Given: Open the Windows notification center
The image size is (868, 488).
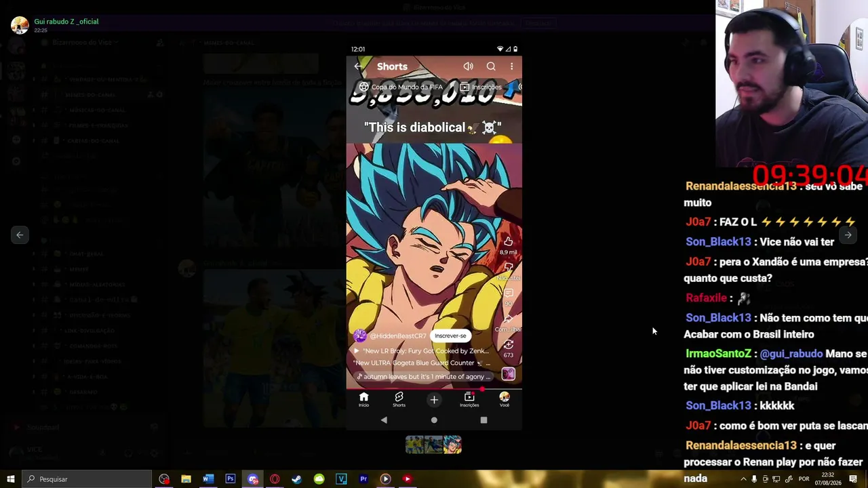Looking at the screenshot, I should point(853,479).
